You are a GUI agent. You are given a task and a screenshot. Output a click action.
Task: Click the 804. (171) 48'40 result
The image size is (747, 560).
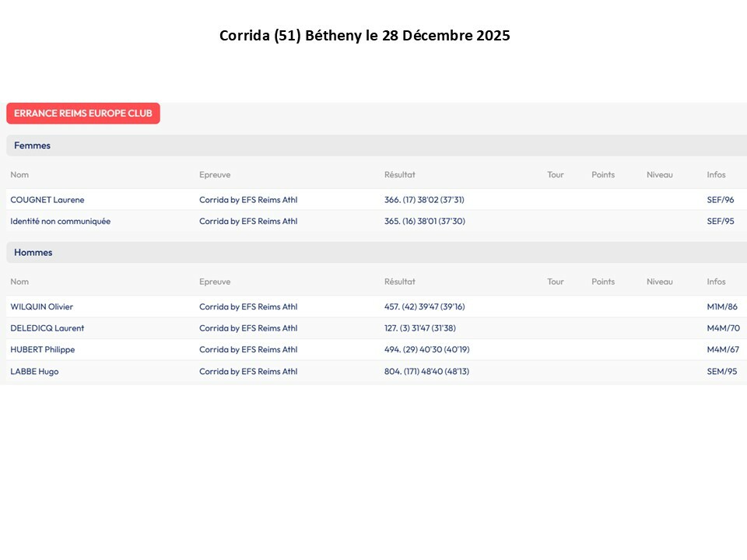coord(426,371)
